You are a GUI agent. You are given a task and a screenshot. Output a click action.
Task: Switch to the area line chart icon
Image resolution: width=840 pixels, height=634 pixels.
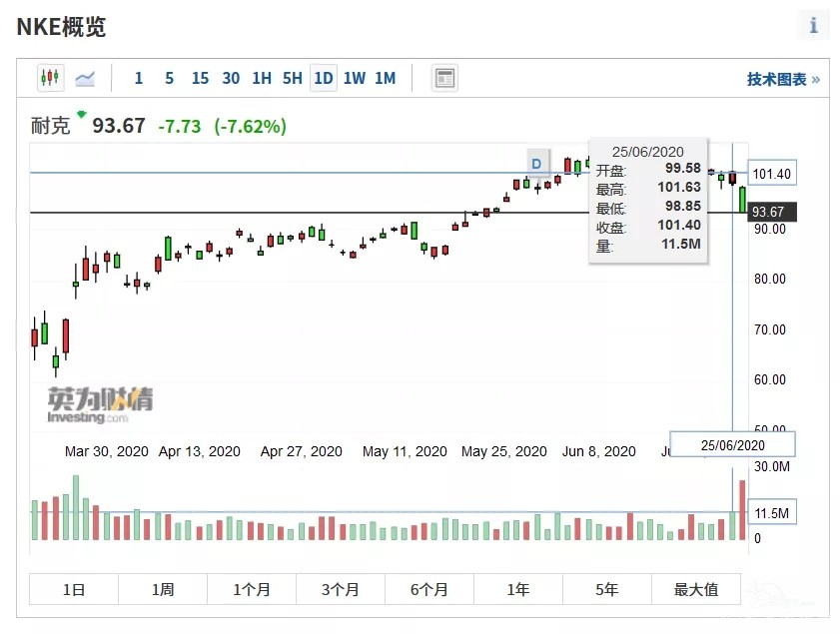pos(85,78)
